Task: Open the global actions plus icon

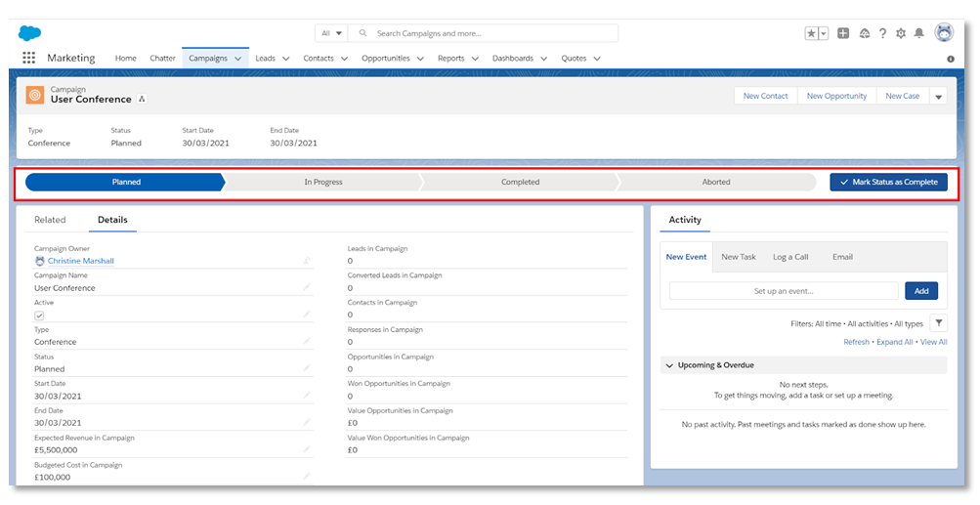Action: point(843,34)
